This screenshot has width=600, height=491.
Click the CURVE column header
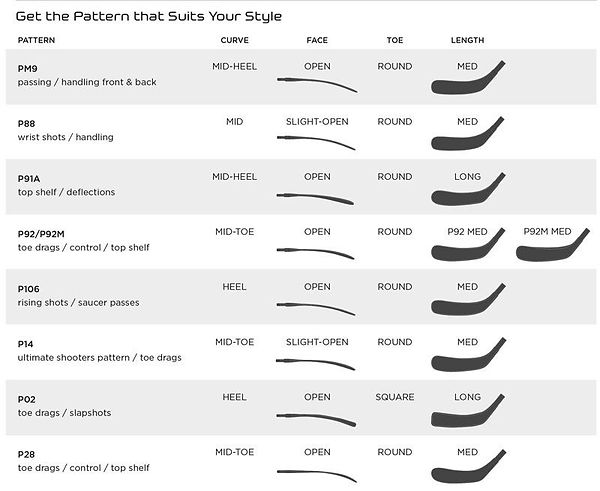point(235,40)
